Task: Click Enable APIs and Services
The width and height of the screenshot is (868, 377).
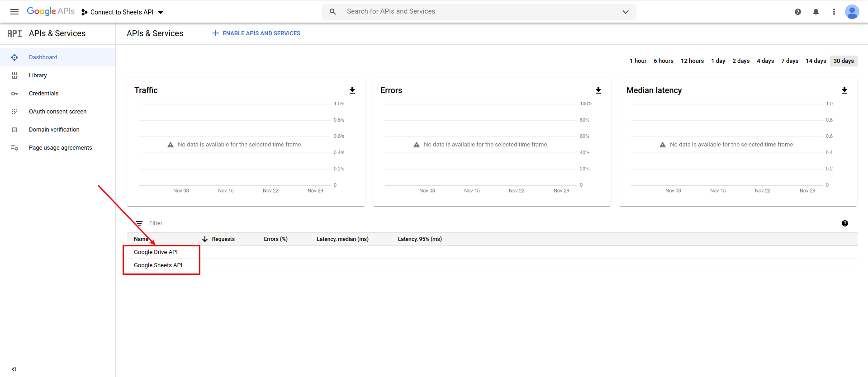Action: pos(256,33)
